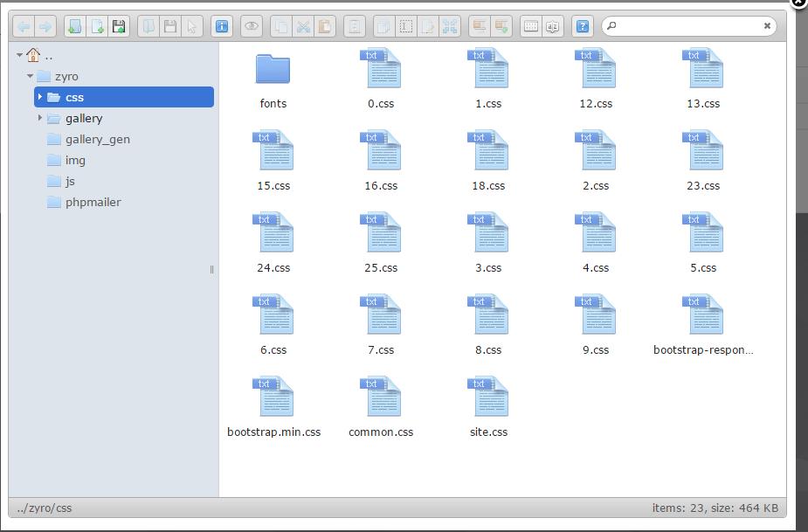Image resolution: width=808 pixels, height=532 pixels.
Task: Select gallery folder in tree
Action: (75, 119)
